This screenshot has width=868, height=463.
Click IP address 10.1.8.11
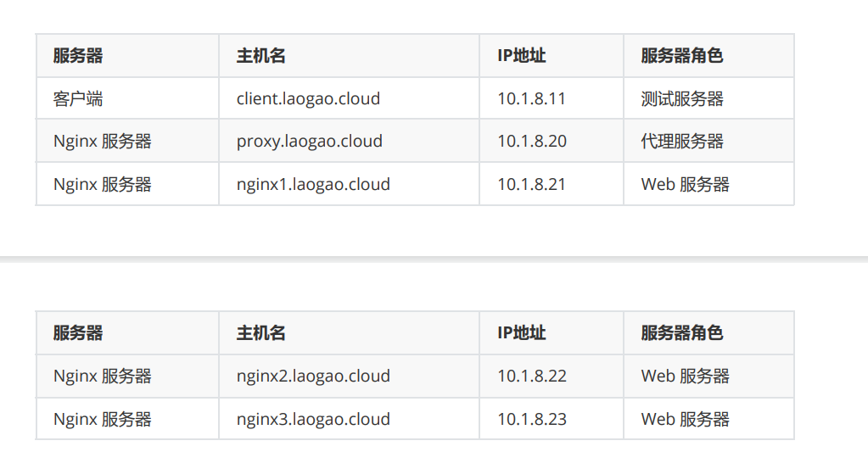[531, 98]
